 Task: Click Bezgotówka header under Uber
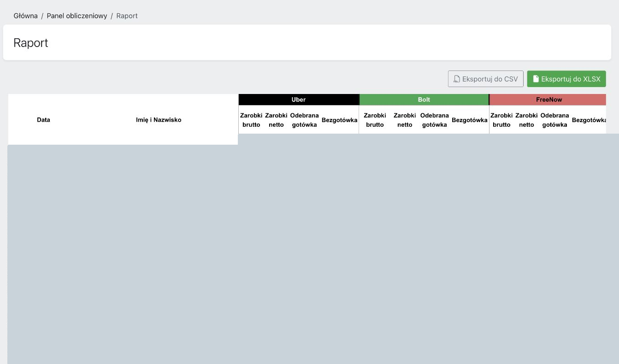coord(340,120)
